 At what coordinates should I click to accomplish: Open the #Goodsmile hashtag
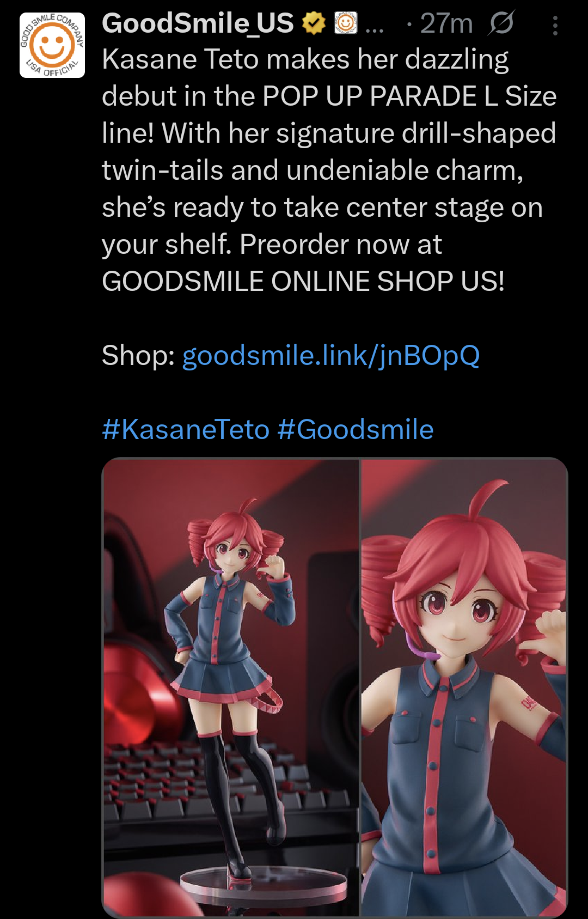tap(356, 429)
